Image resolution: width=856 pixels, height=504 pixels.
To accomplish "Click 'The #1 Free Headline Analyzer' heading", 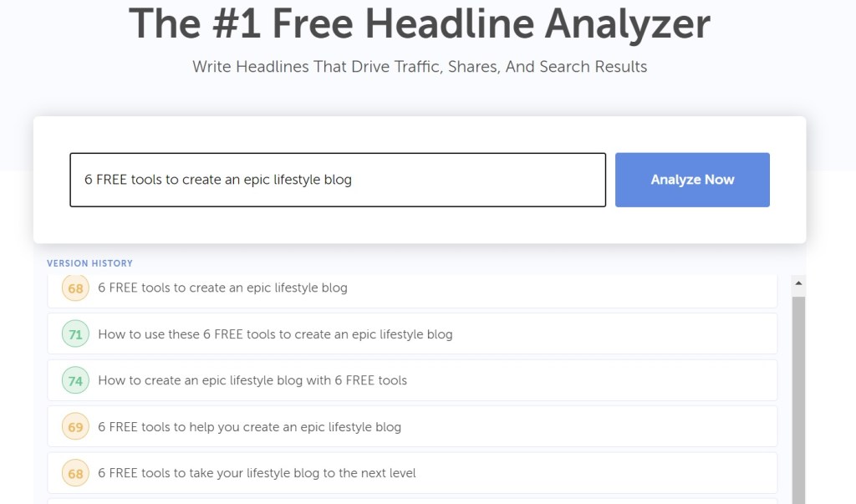I will (x=419, y=24).
